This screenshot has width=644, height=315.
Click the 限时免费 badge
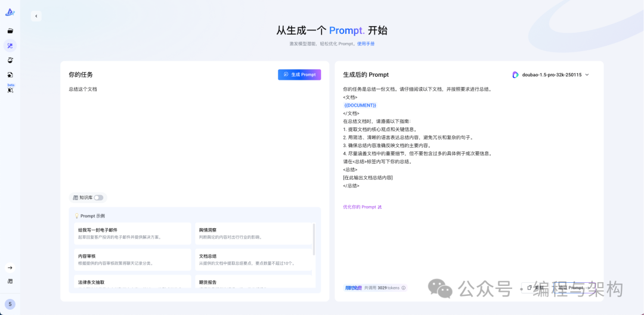353,288
